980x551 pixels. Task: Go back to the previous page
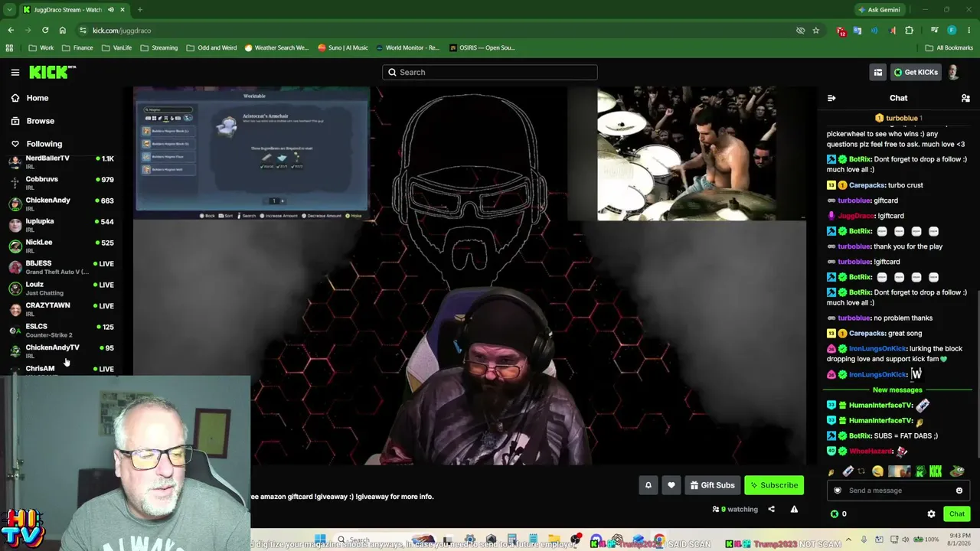tap(11, 31)
